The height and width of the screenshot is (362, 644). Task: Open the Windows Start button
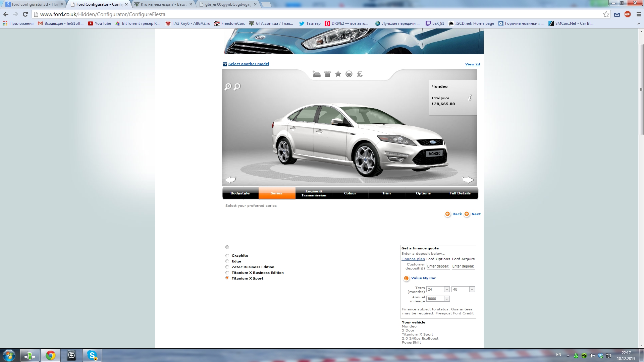(9, 355)
